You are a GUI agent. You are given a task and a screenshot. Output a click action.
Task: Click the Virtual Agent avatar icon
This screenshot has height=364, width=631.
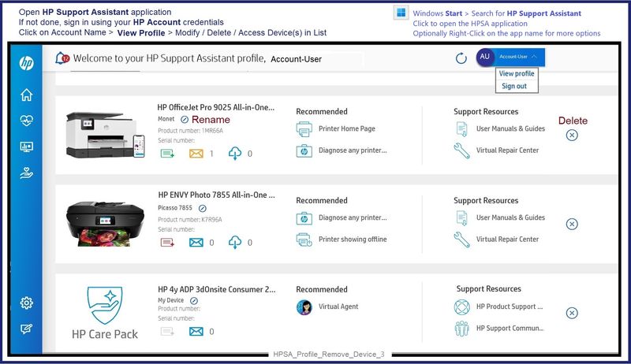coord(304,307)
